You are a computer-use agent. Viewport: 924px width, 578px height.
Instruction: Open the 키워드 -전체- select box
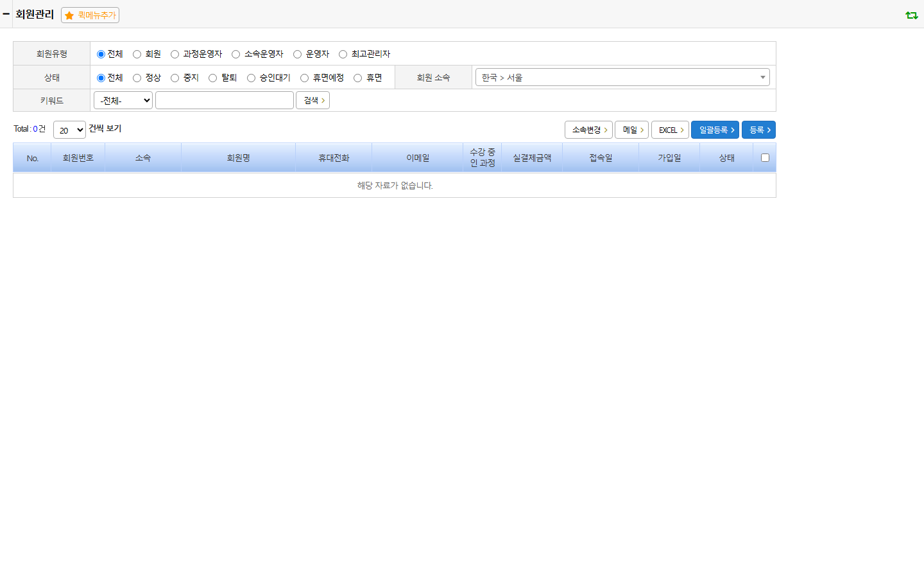(x=123, y=100)
